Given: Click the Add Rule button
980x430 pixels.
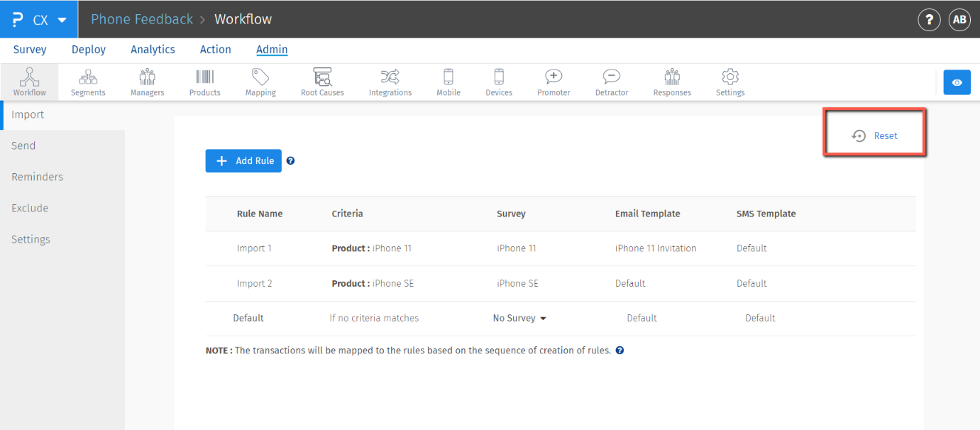Looking at the screenshot, I should click(243, 161).
